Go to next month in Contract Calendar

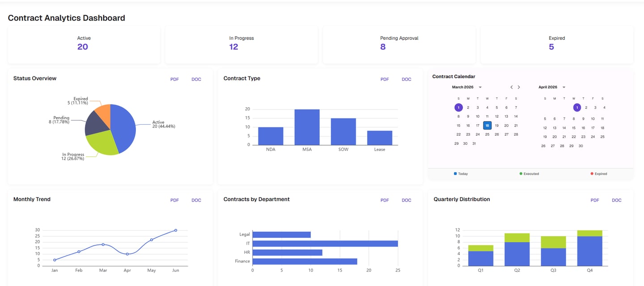(x=519, y=87)
